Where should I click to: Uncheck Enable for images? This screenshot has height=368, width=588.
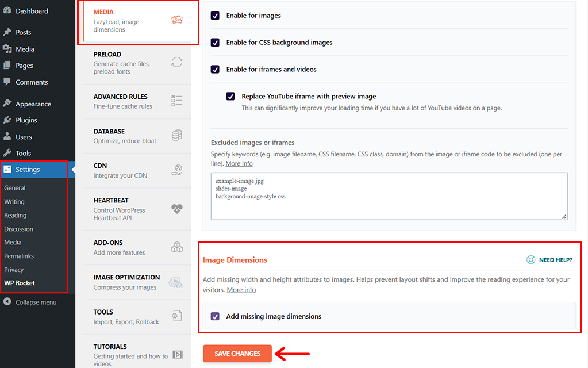point(215,16)
